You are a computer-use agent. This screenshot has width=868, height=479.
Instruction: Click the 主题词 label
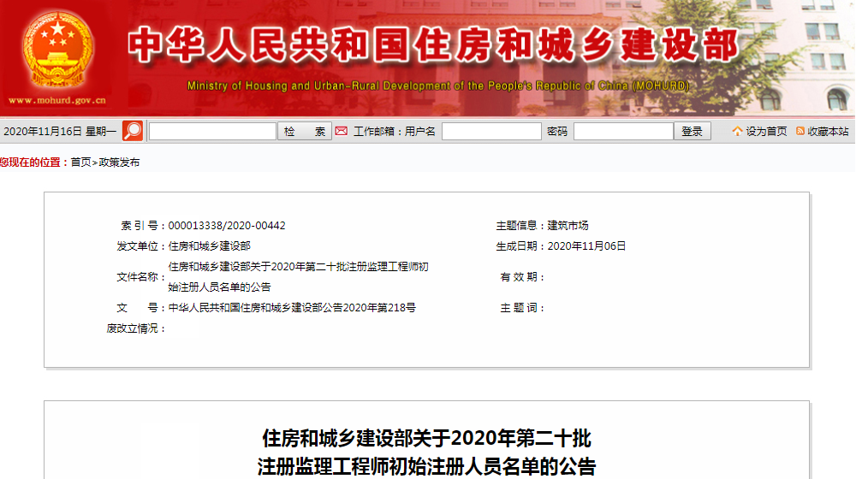pyautogui.click(x=521, y=308)
